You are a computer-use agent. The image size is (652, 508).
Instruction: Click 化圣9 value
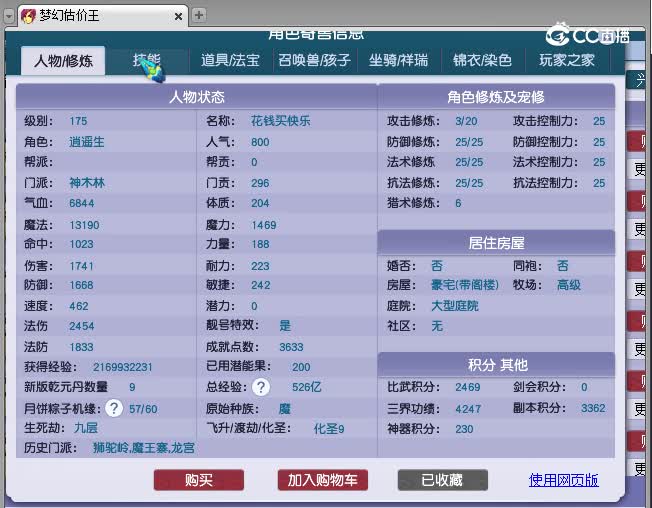328,429
